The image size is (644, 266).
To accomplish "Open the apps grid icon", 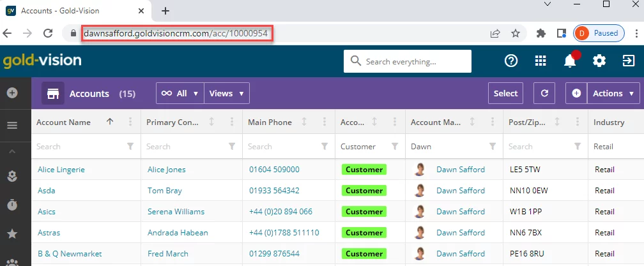I will click(541, 61).
